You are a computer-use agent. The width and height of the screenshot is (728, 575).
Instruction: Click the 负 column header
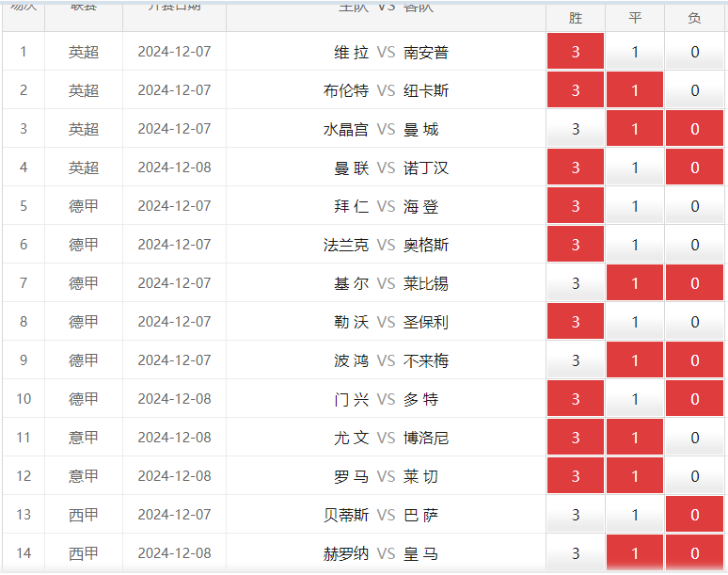tap(694, 18)
